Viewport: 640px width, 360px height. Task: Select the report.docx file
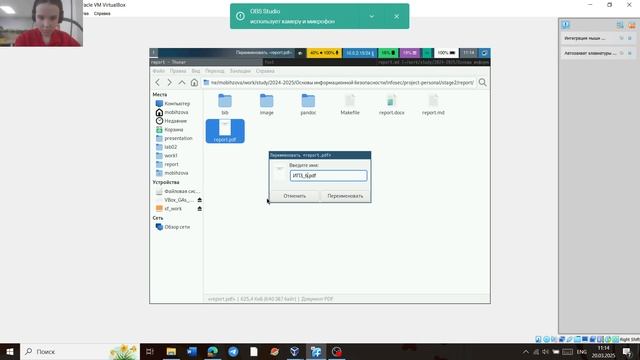coord(391,104)
